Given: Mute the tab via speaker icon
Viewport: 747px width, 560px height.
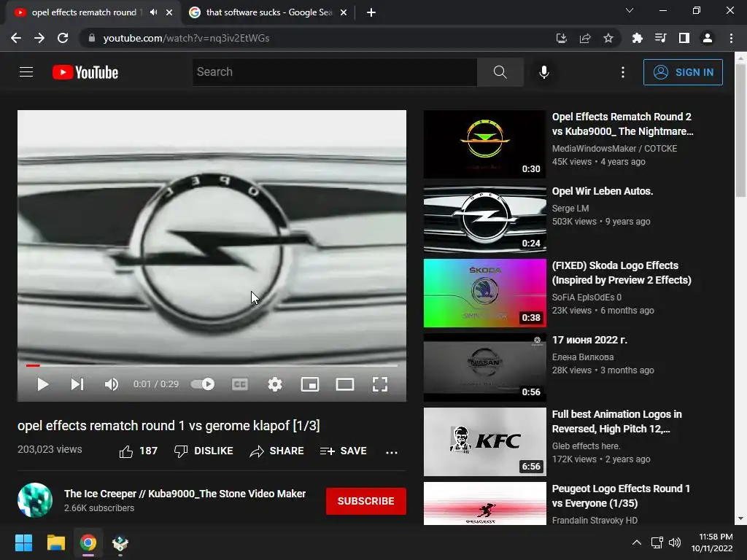Looking at the screenshot, I should [153, 12].
